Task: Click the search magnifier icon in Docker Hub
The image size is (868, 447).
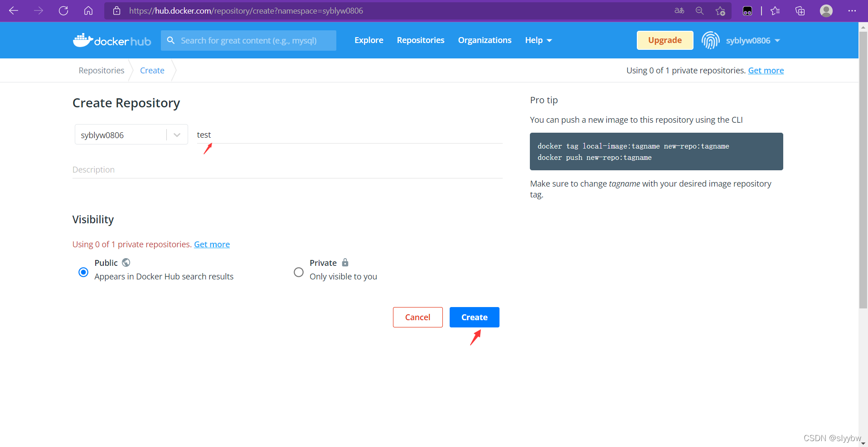Action: click(x=171, y=40)
